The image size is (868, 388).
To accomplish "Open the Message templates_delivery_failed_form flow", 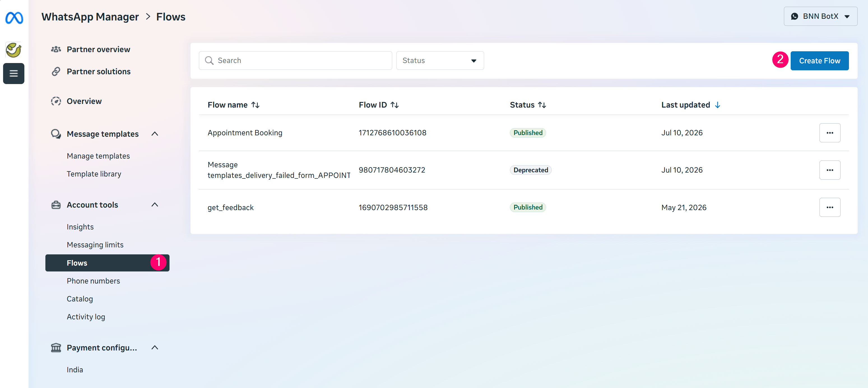I will (279, 170).
